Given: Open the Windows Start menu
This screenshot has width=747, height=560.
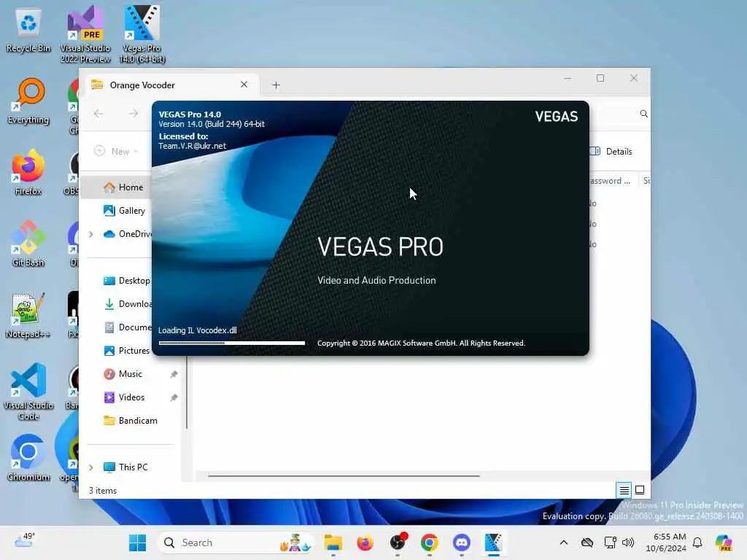Looking at the screenshot, I should pos(138,542).
